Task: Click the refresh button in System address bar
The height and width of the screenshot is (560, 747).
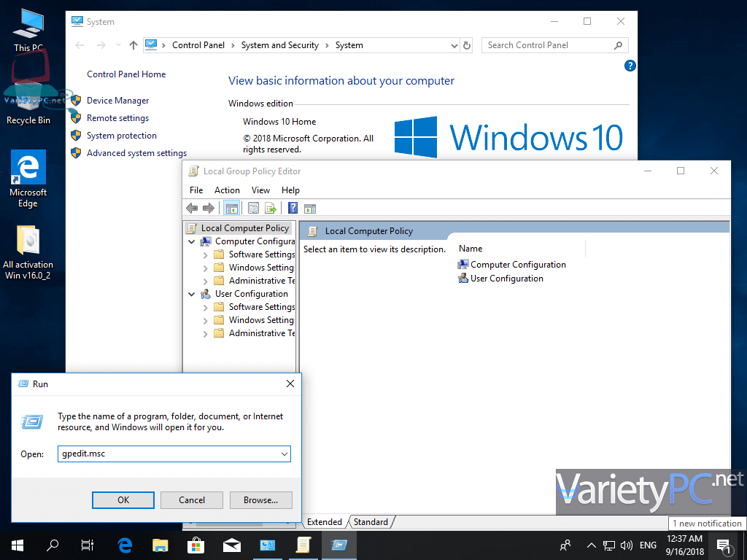Action: pos(467,45)
